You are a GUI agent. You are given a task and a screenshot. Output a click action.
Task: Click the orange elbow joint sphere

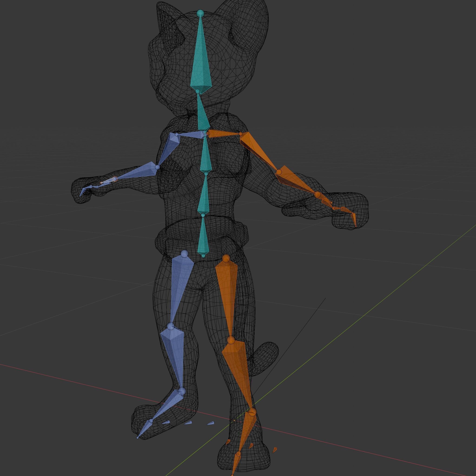(279, 172)
